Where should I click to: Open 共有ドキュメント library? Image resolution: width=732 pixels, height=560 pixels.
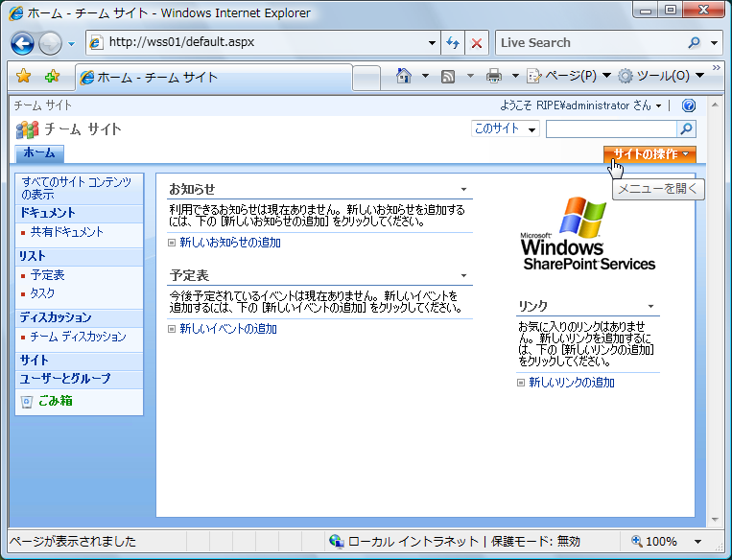[x=67, y=232]
